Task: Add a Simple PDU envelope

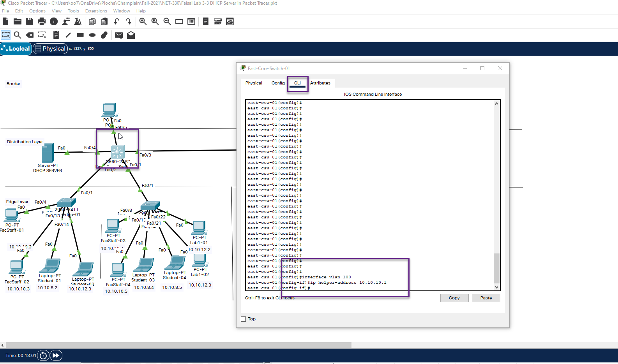Action: [x=119, y=35]
